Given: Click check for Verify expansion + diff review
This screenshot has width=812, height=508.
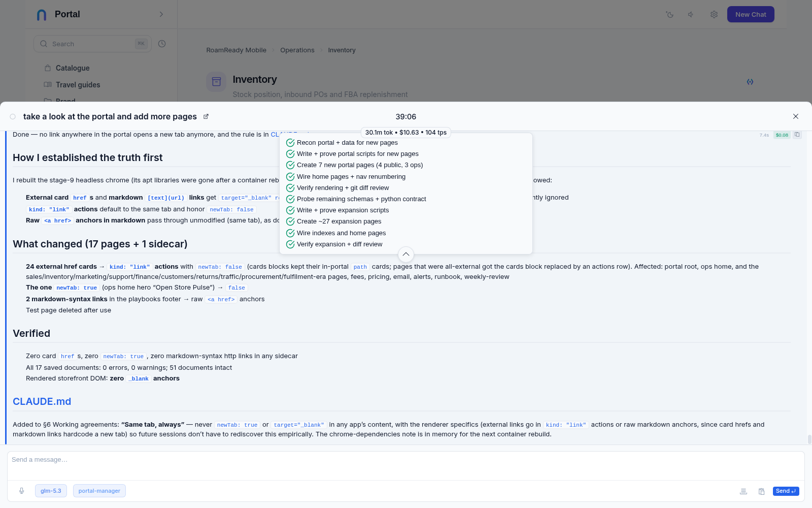Looking at the screenshot, I should (290, 244).
